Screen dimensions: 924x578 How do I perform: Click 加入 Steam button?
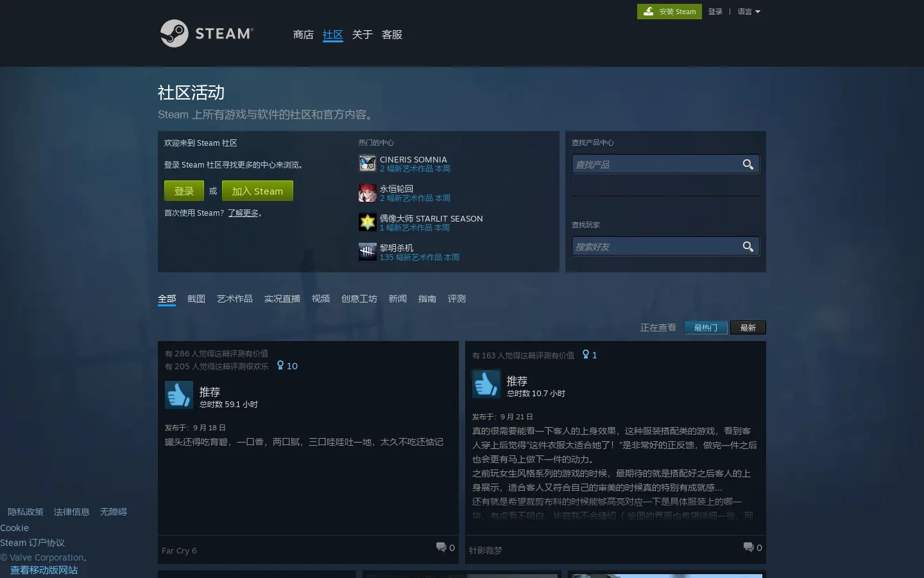257,191
